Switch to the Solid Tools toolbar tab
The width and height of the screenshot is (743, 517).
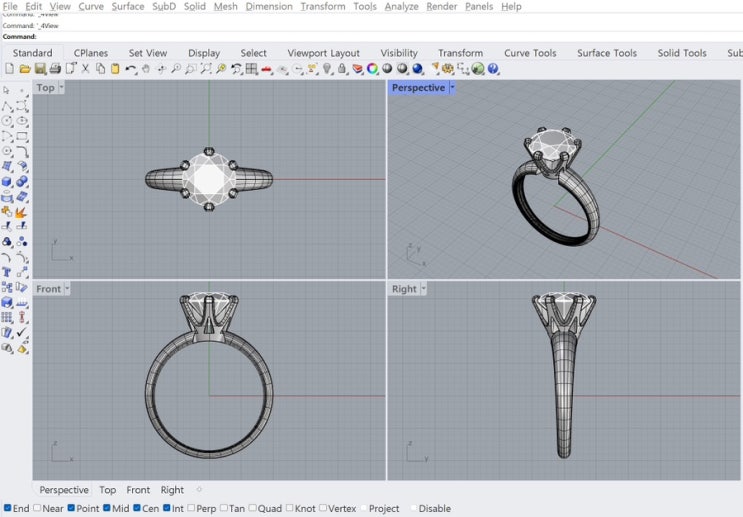(x=682, y=53)
